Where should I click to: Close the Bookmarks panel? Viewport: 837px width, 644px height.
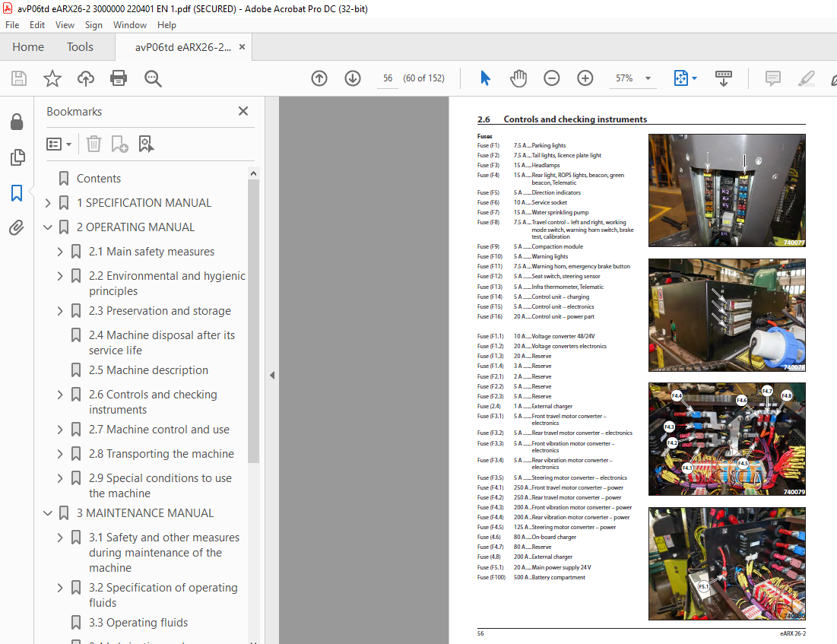pyautogui.click(x=243, y=111)
